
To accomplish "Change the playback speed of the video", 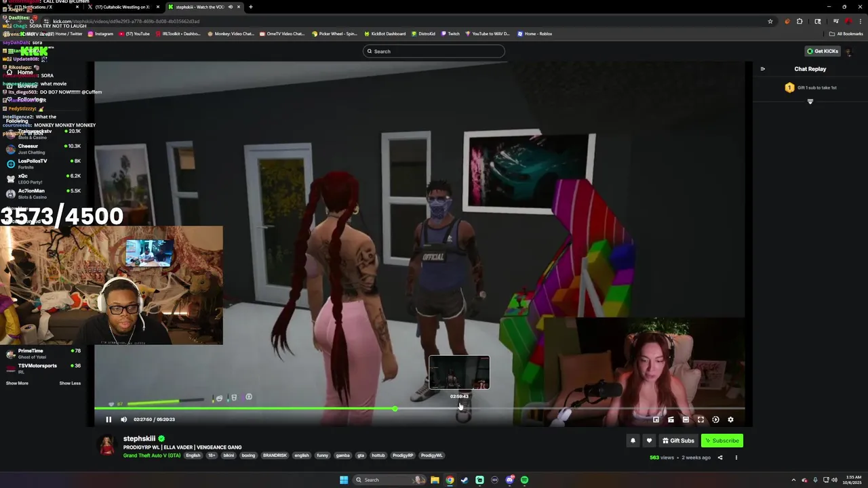I will click(715, 420).
